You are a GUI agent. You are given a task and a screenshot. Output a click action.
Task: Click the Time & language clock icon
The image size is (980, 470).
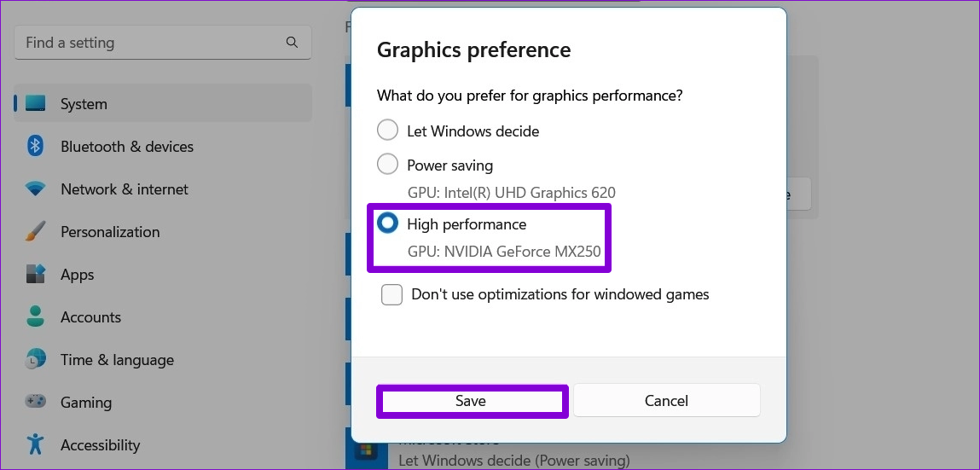point(36,360)
